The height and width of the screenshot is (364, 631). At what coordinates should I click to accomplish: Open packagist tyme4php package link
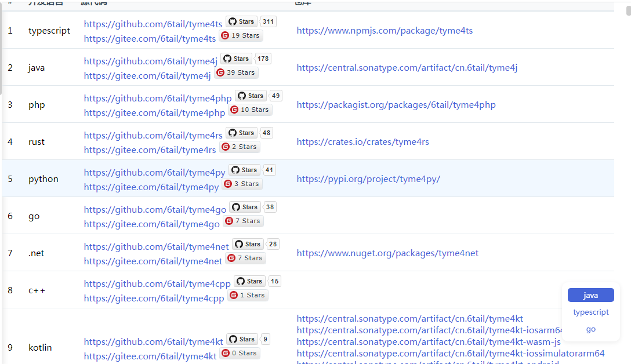[x=396, y=104]
